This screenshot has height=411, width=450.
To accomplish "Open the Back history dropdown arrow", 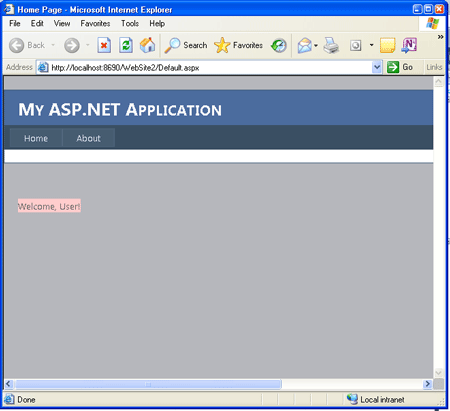I will pos(53,45).
